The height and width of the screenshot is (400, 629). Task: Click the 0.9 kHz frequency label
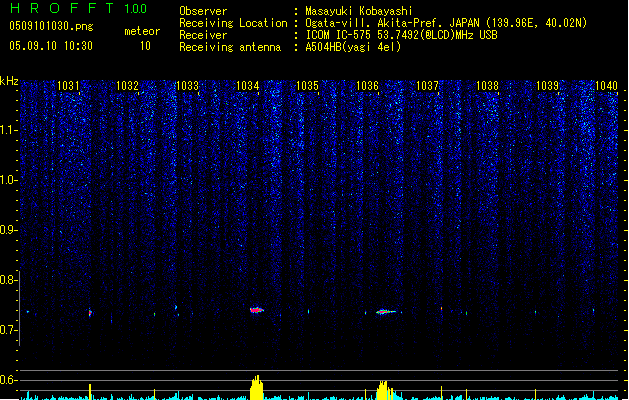coord(8,229)
